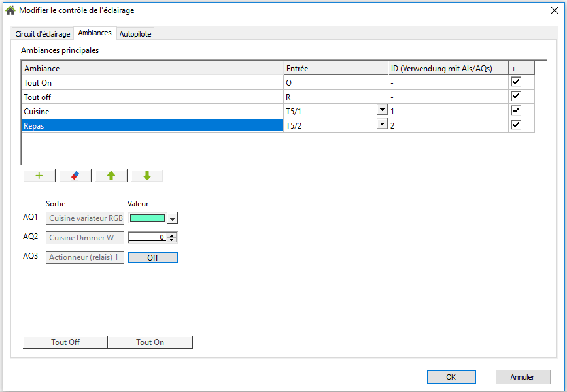Click the AQ1 green color swatch
This screenshot has height=392, width=567.
(x=147, y=219)
